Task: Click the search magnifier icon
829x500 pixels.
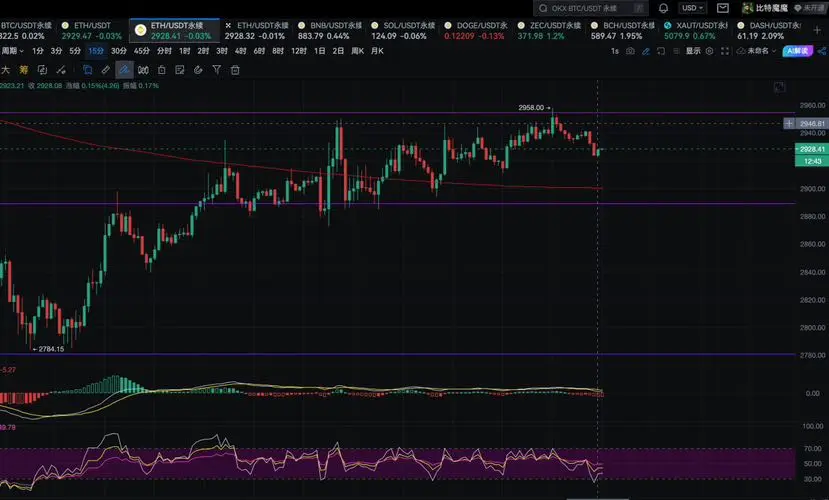Action: click(543, 8)
